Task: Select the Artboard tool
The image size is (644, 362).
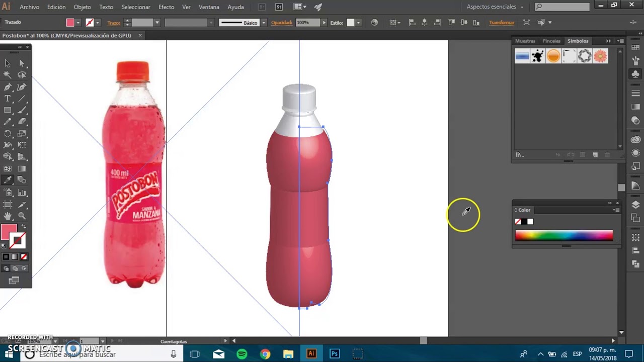Action: pos(8,205)
